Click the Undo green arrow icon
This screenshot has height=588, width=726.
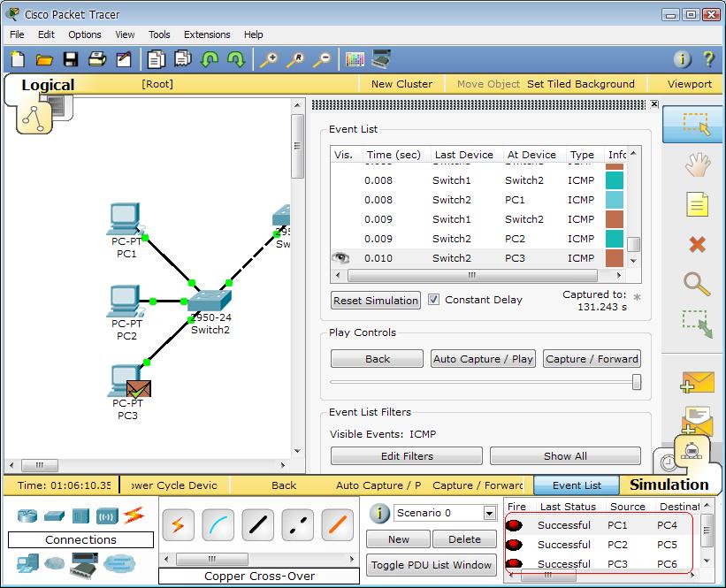[210, 60]
